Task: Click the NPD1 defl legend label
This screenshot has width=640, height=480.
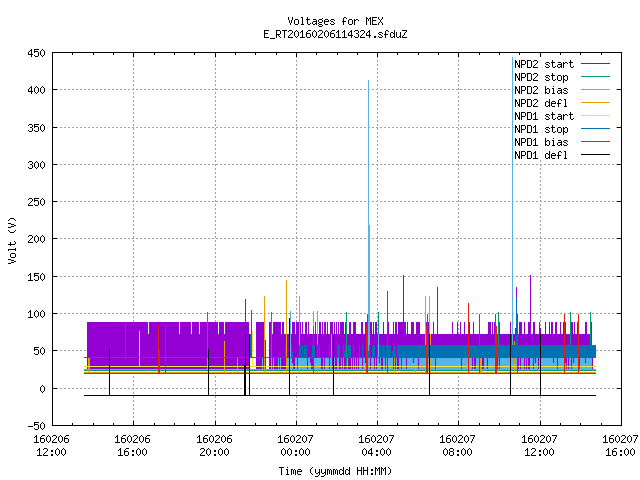Action: pyautogui.click(x=541, y=156)
